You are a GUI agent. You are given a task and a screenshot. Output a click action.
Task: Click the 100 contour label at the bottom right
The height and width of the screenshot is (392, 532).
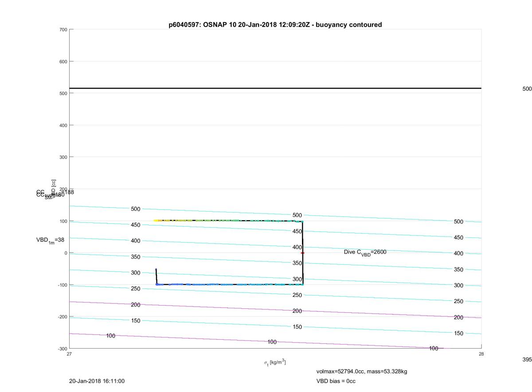pyautogui.click(x=434, y=349)
